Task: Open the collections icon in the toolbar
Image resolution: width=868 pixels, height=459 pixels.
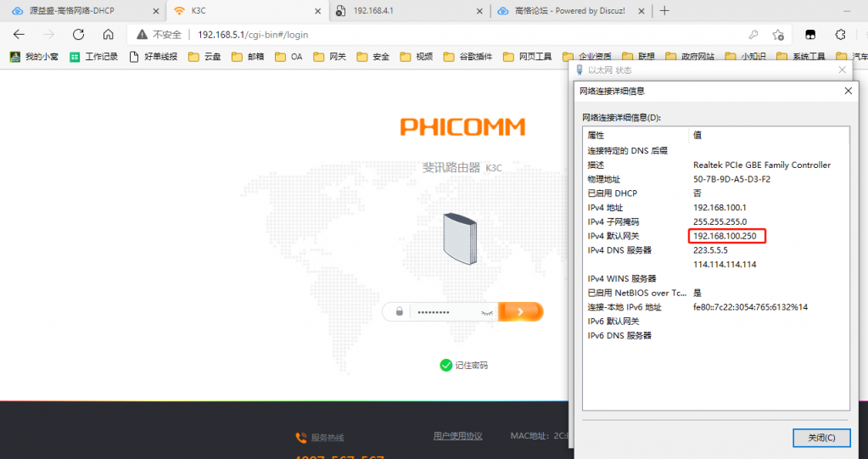Action: (809, 34)
